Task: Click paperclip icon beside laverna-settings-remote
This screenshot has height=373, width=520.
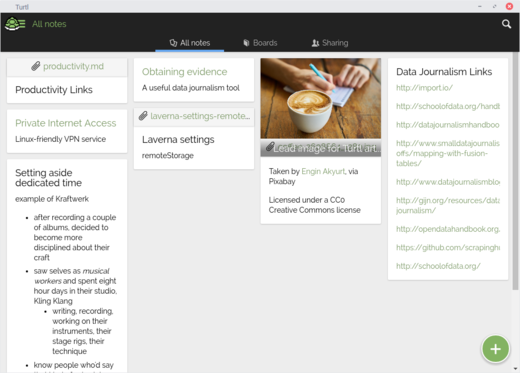Action: point(143,116)
